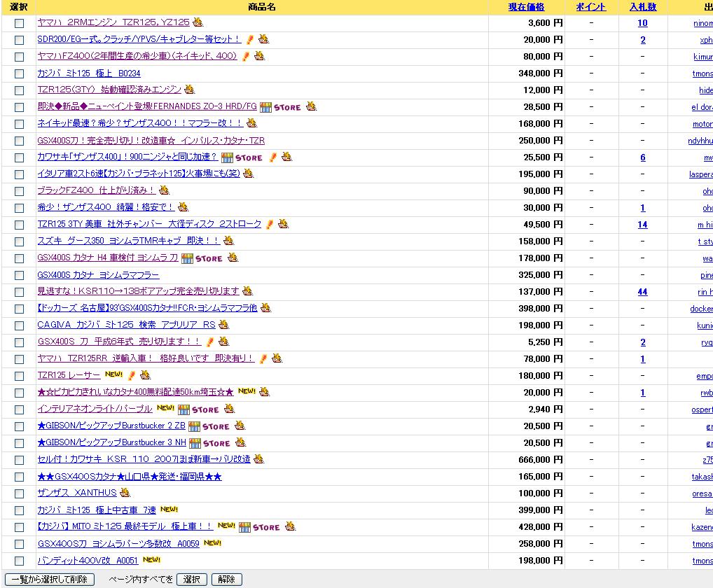
Task: Open bid count 6 for カワサキ「ザンザス400」 listing
Action: 643,157
